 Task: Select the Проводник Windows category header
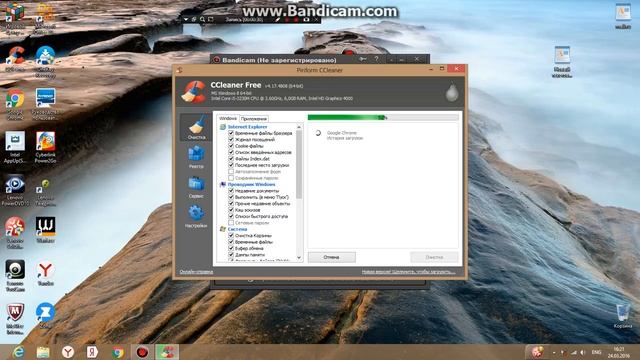click(x=251, y=184)
